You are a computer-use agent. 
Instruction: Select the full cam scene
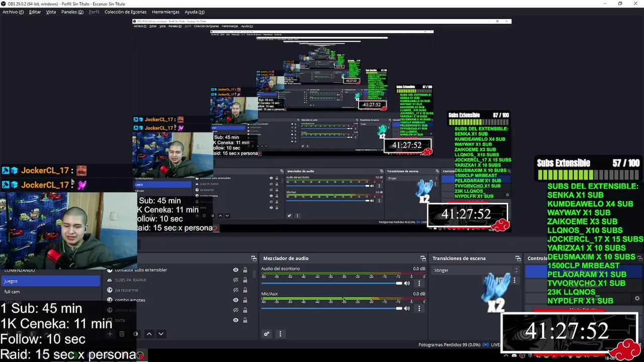click(x=50, y=292)
